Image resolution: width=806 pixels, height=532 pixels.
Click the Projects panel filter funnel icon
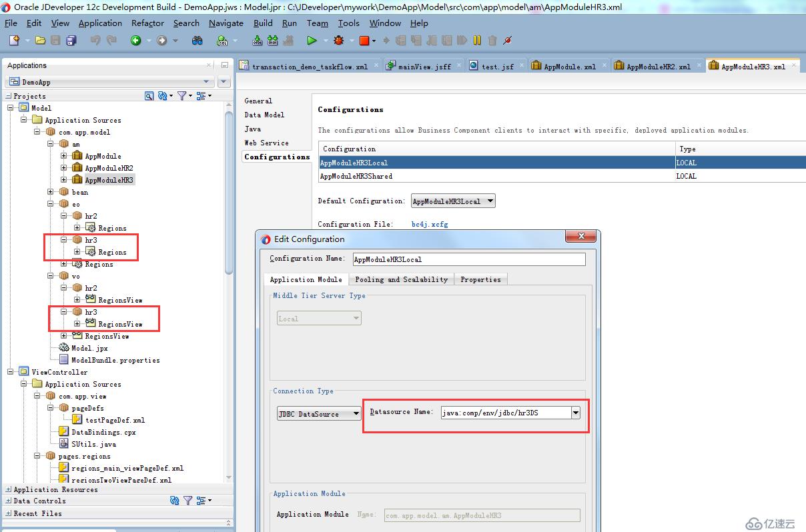pos(181,96)
